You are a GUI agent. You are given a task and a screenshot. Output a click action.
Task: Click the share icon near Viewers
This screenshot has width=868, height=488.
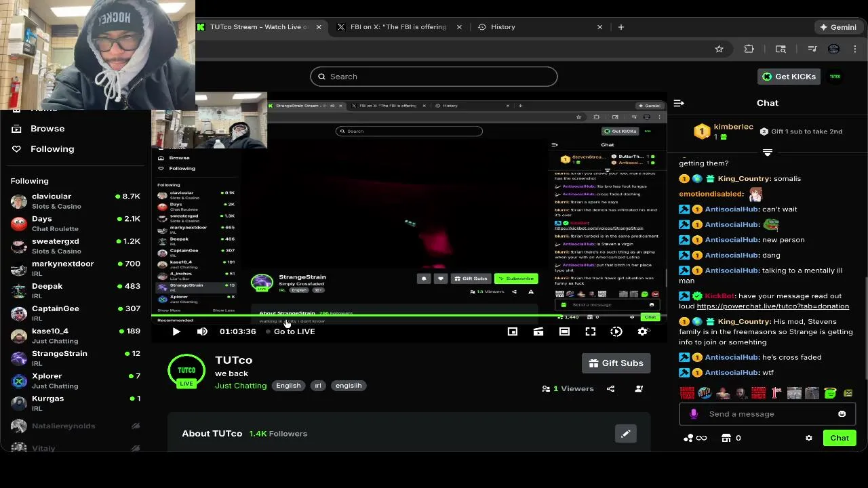coord(610,388)
